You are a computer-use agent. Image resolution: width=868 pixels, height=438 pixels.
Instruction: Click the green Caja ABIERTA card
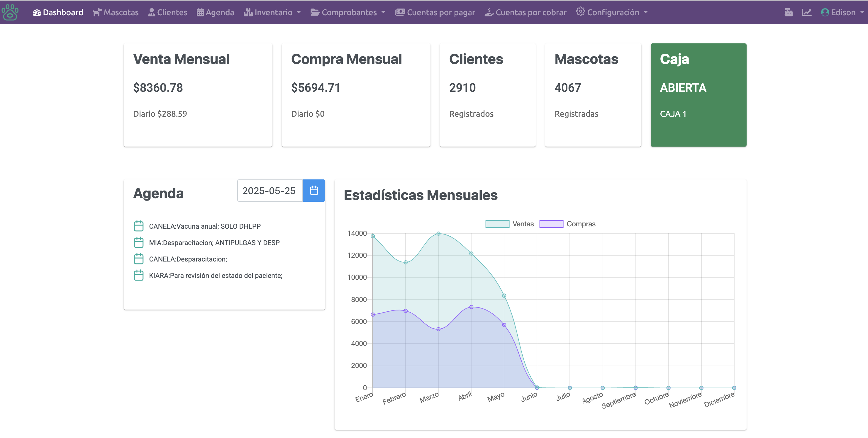pos(698,95)
